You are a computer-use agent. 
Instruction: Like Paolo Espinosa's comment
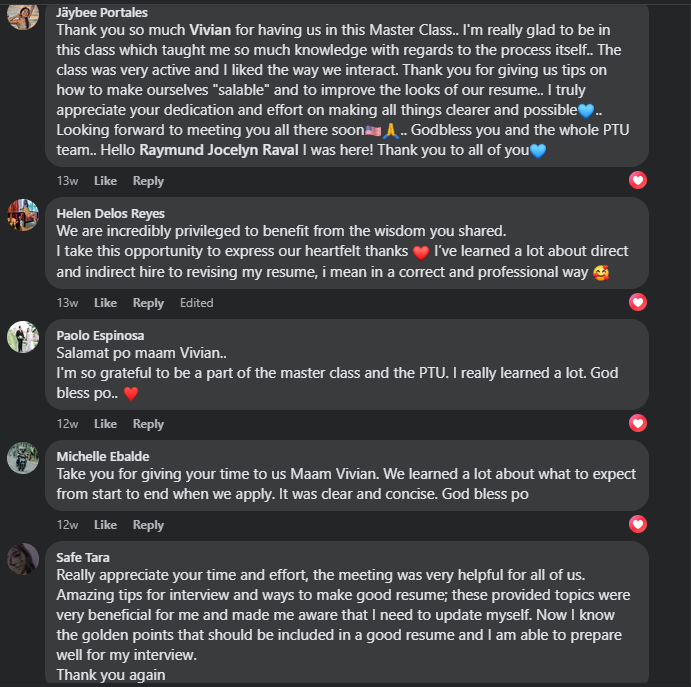point(105,424)
